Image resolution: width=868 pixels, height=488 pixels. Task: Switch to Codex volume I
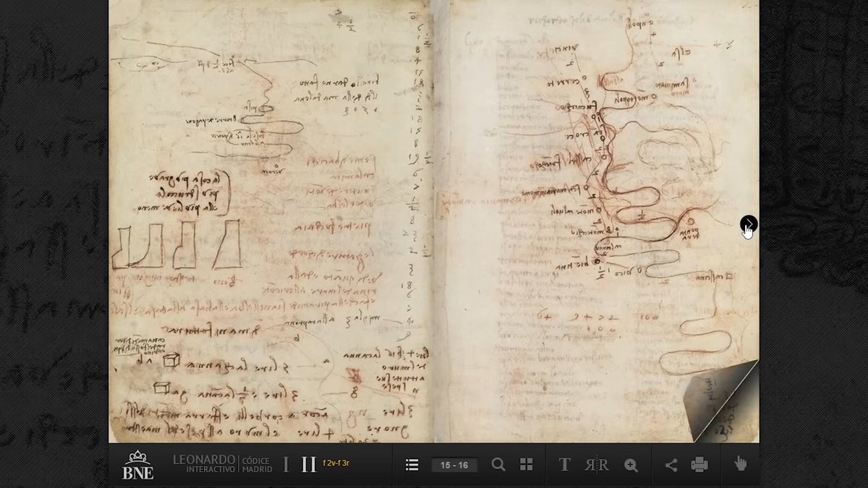(286, 465)
